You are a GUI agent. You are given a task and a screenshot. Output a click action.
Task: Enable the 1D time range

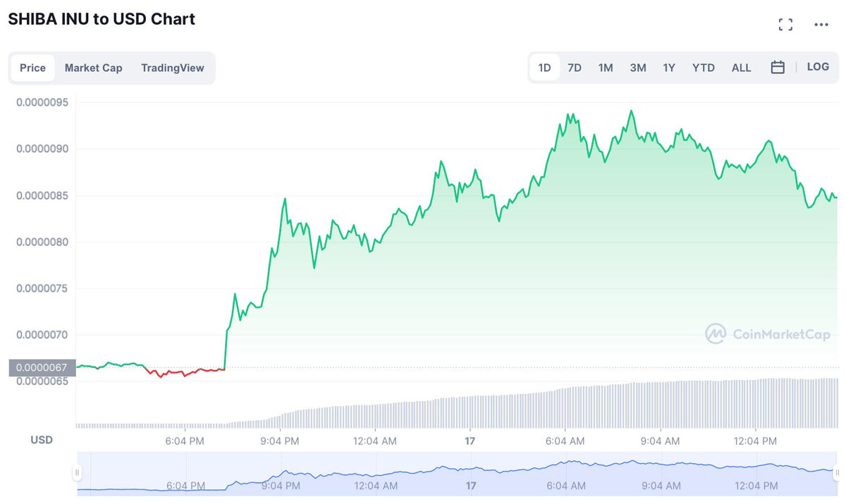[544, 67]
